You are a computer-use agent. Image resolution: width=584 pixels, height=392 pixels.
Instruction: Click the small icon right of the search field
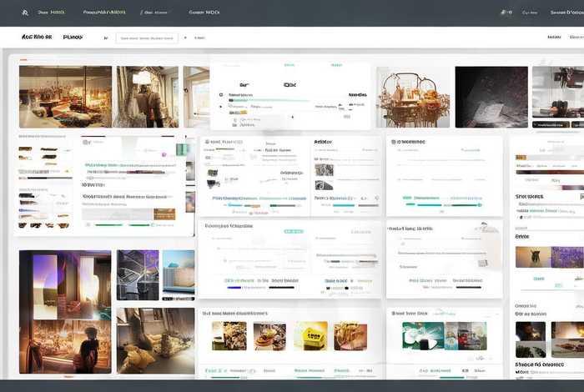coord(186,38)
